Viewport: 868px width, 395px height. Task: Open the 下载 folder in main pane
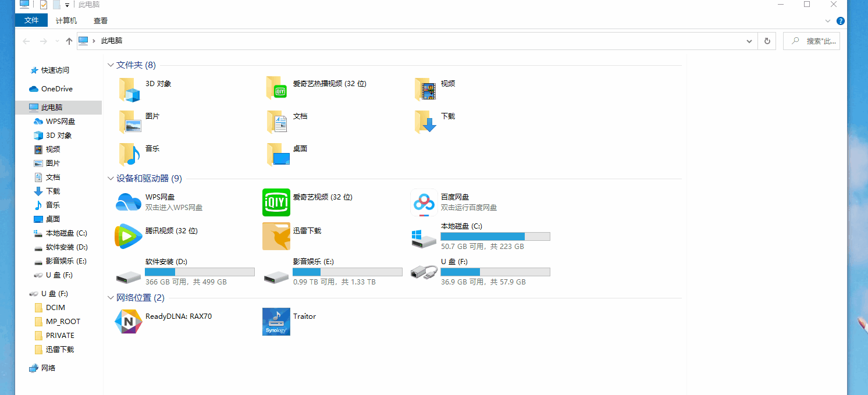click(x=425, y=122)
